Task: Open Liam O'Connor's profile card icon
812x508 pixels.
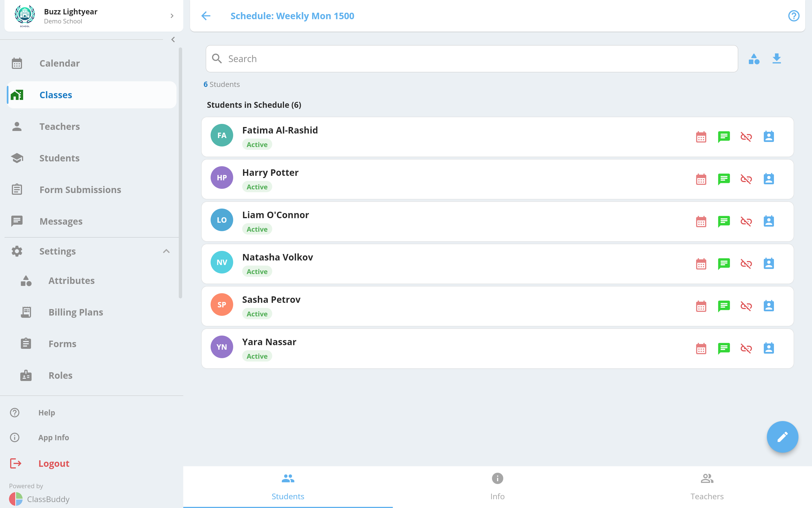Action: pos(769,222)
